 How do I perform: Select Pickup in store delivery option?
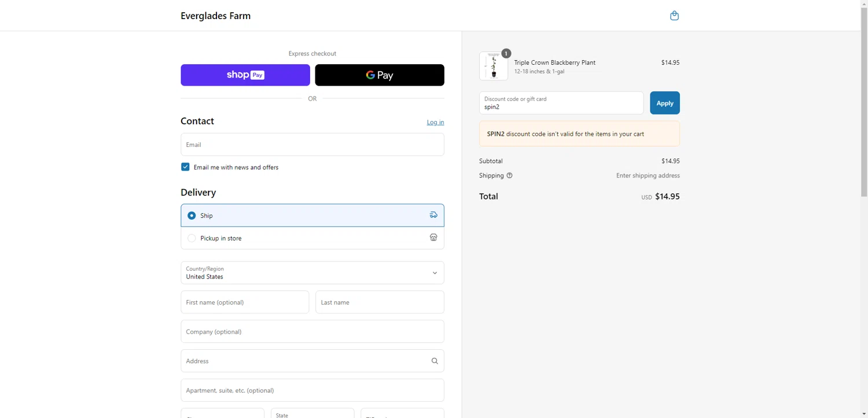[192, 238]
